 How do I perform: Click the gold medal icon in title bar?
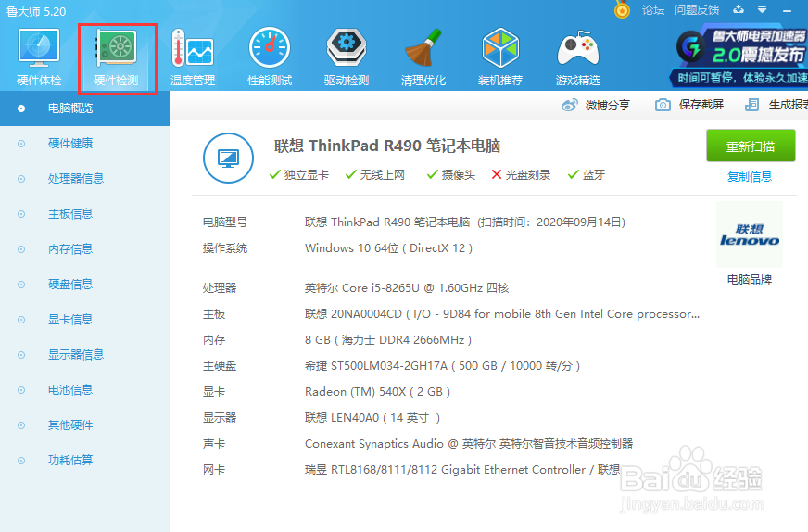coord(622,10)
